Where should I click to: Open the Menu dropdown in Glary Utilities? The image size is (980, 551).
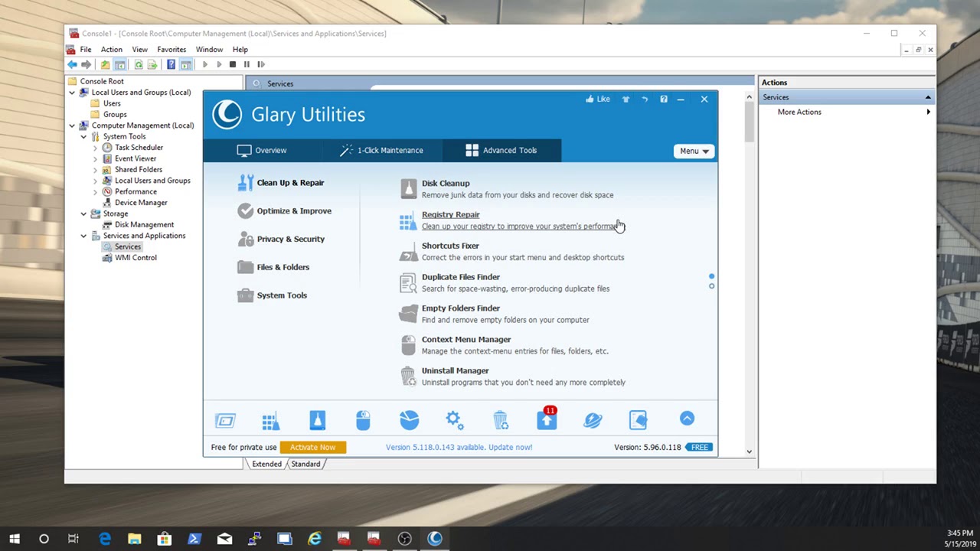pos(694,151)
